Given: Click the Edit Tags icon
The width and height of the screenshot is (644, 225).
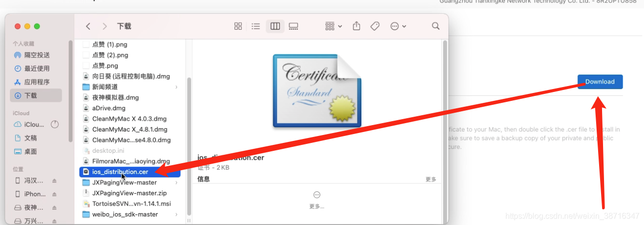Looking at the screenshot, I should [x=375, y=26].
